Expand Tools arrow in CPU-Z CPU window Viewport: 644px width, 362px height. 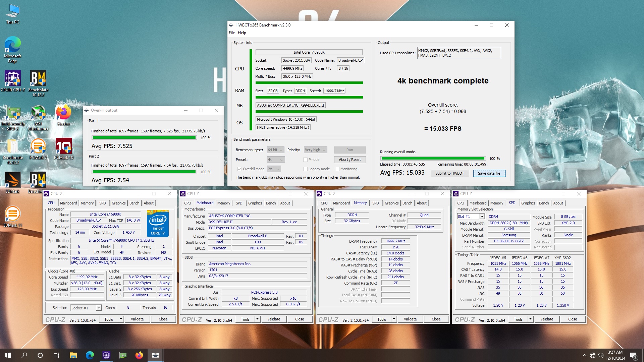pos(121,319)
